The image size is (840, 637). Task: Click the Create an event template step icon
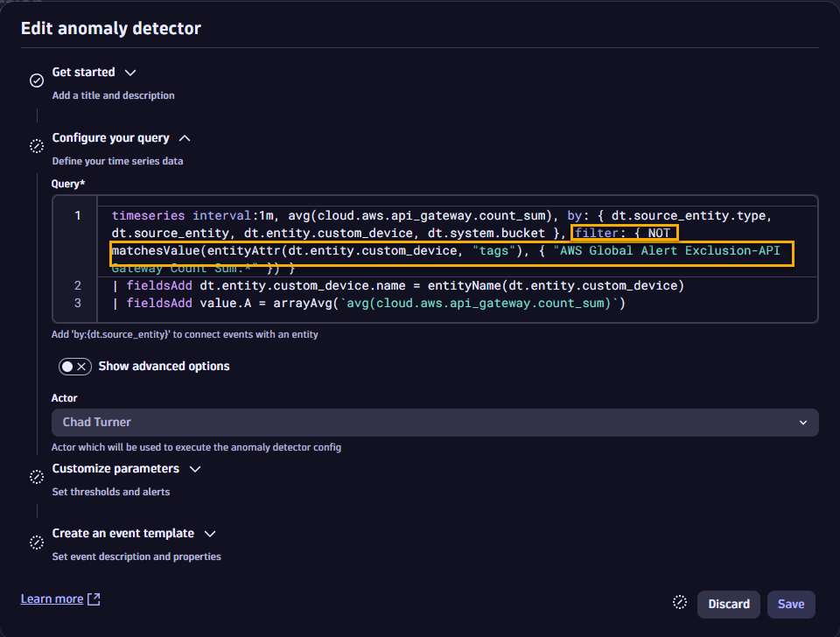click(37, 542)
